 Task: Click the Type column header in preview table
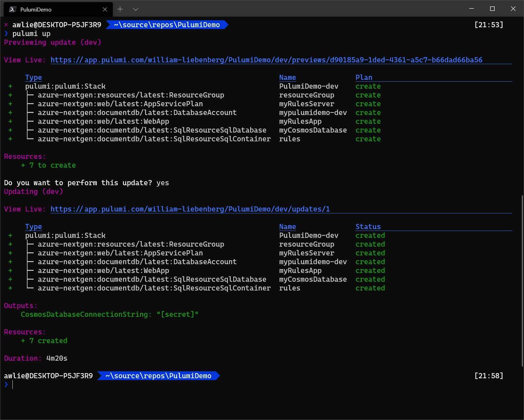click(x=33, y=77)
